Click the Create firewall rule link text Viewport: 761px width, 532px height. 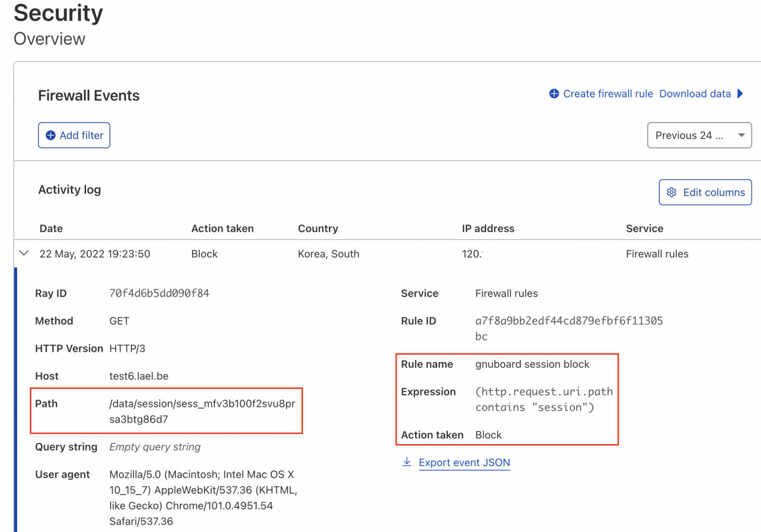pyautogui.click(x=608, y=94)
